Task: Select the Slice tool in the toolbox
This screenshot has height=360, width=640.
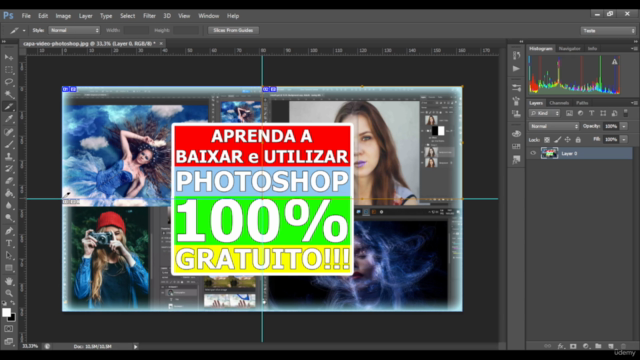Action: [9, 107]
